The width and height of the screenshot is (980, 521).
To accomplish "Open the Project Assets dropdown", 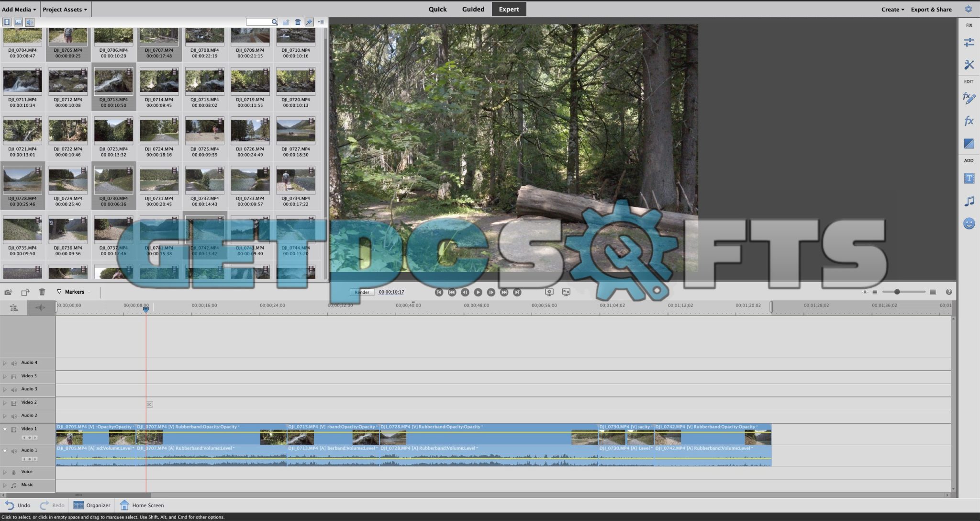I will (65, 9).
